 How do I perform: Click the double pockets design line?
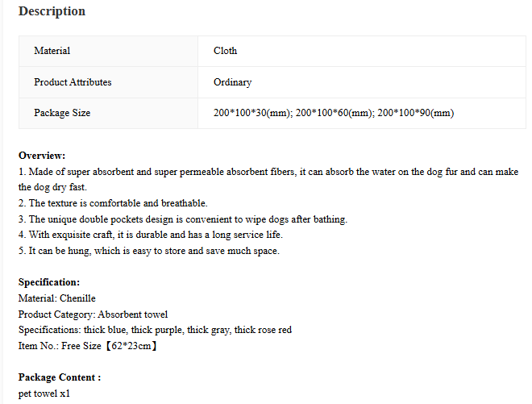coord(183,219)
